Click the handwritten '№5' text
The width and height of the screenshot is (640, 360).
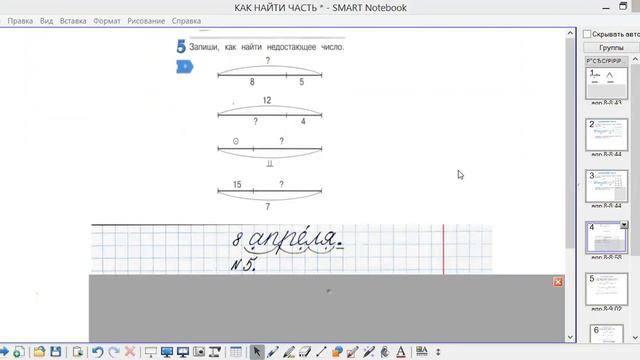(243, 264)
